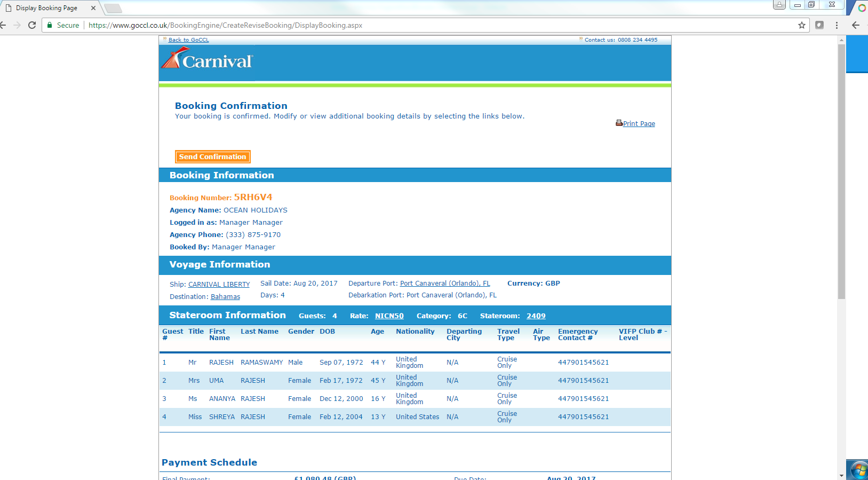
Task: Click the agency phone (333) 875-9170
Action: (253, 235)
